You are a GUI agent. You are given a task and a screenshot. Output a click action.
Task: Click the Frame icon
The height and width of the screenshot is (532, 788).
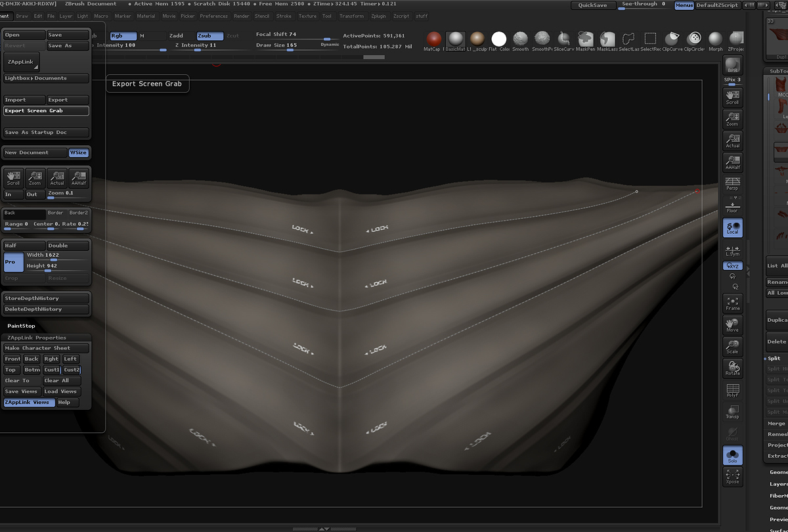coord(732,303)
